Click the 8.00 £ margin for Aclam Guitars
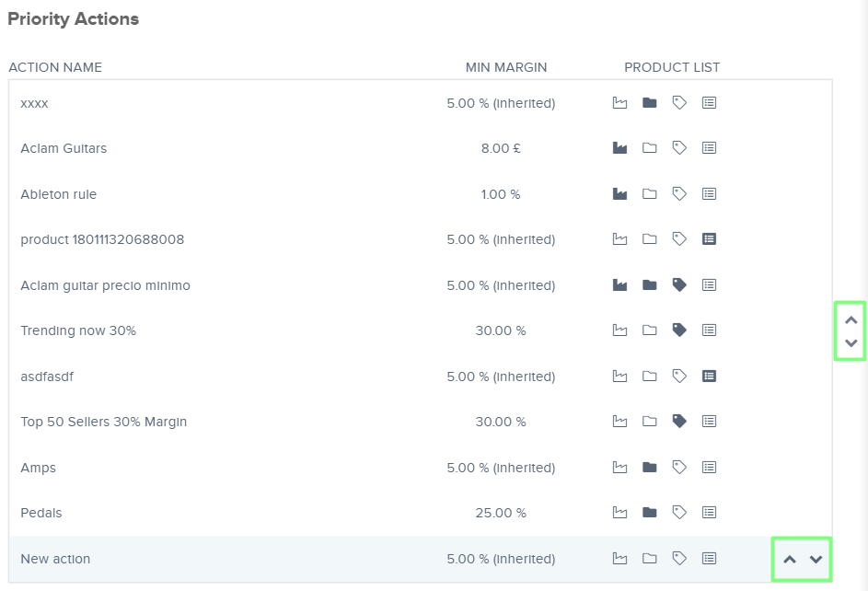The width and height of the screenshot is (868, 591). click(x=501, y=148)
